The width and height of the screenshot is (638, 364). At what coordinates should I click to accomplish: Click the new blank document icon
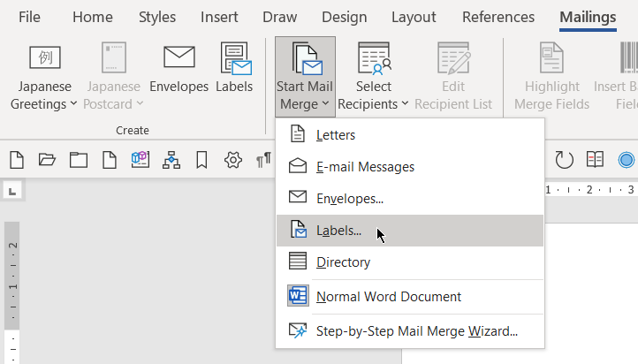pyautogui.click(x=17, y=160)
